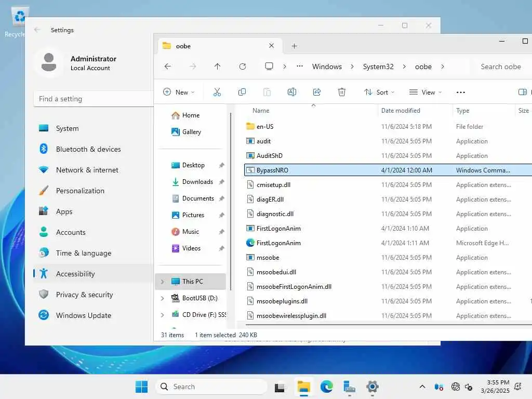Image resolution: width=532 pixels, height=399 pixels.
Task: Refresh the oobe folder view
Action: click(242, 66)
